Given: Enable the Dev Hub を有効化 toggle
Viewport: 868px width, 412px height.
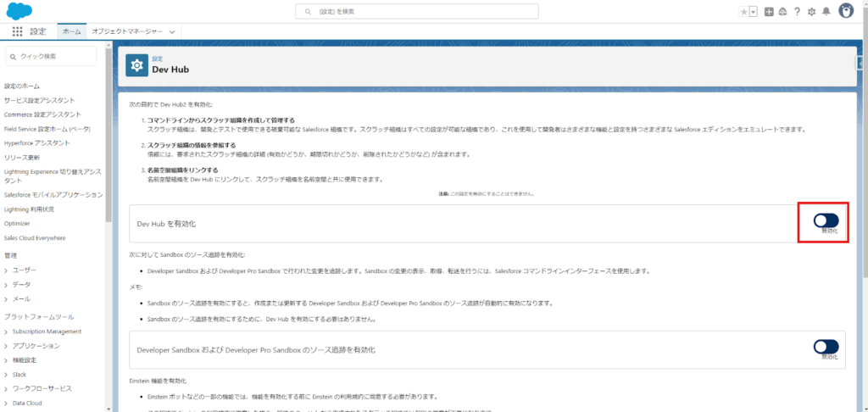Looking at the screenshot, I should 826,220.
